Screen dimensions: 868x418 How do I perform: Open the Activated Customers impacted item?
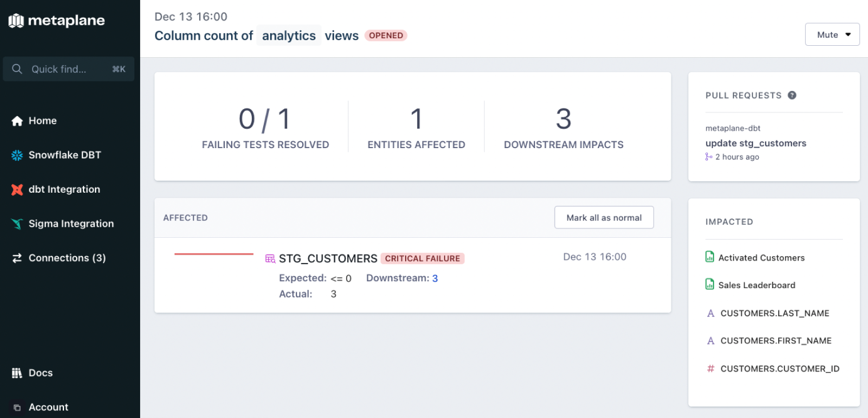click(761, 257)
